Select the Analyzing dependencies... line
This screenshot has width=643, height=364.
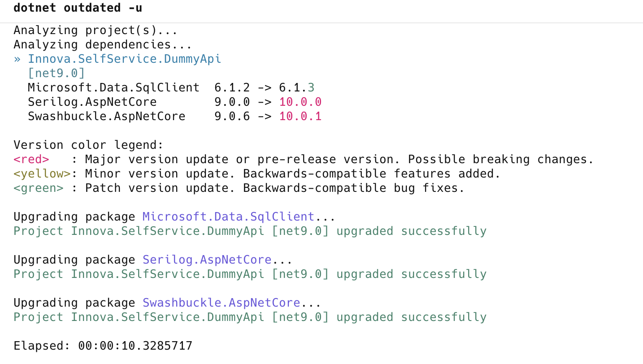(105, 44)
